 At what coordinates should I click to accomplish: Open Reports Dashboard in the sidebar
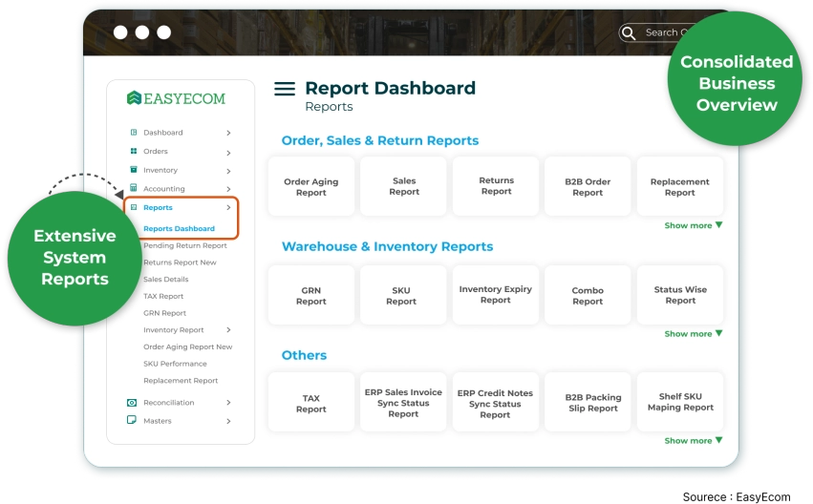coord(179,228)
